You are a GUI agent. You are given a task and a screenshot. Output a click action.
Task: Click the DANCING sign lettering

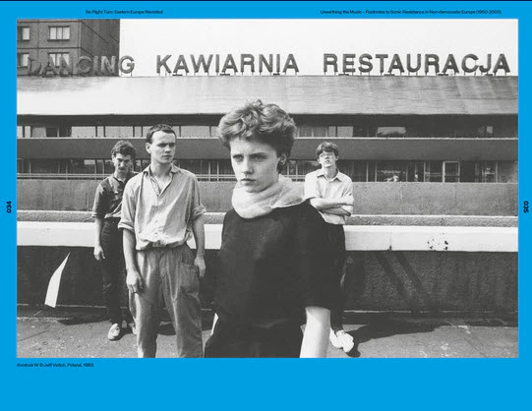coord(82,66)
